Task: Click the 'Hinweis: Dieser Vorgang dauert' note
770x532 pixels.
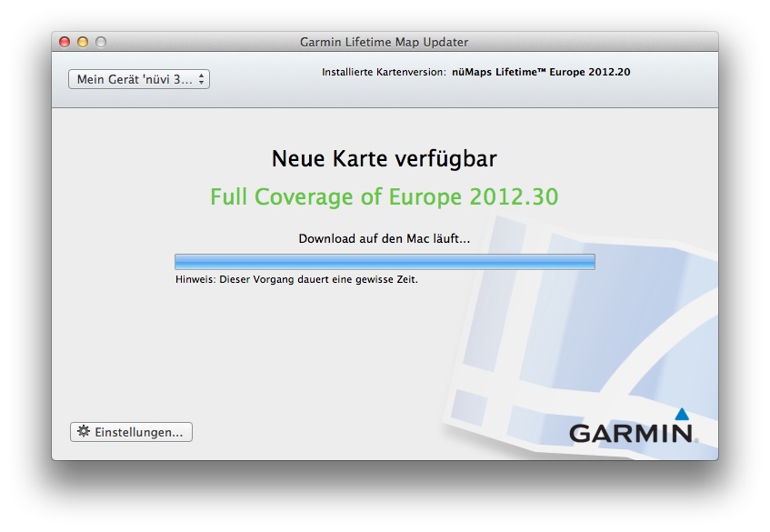Action: [x=296, y=280]
